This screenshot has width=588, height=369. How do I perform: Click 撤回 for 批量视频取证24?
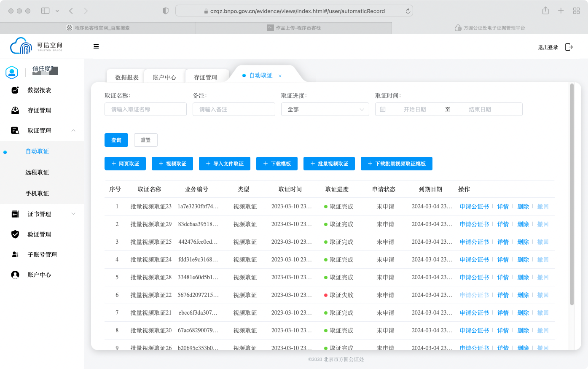543,260
